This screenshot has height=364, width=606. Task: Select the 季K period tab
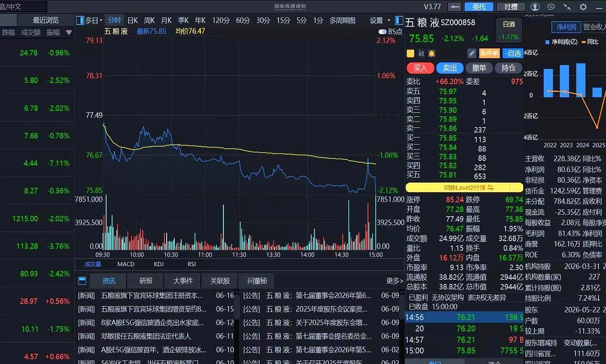click(183, 20)
